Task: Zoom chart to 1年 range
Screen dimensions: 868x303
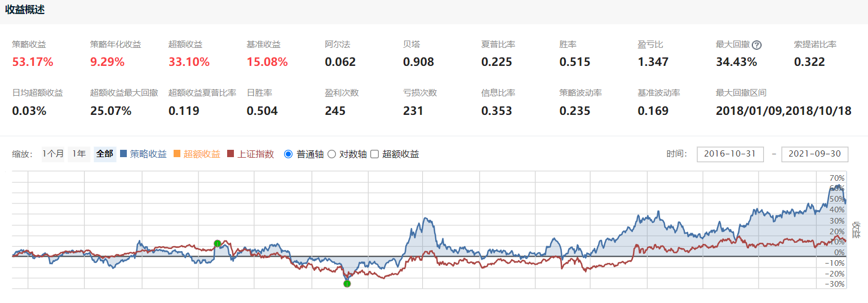Action: pos(79,154)
